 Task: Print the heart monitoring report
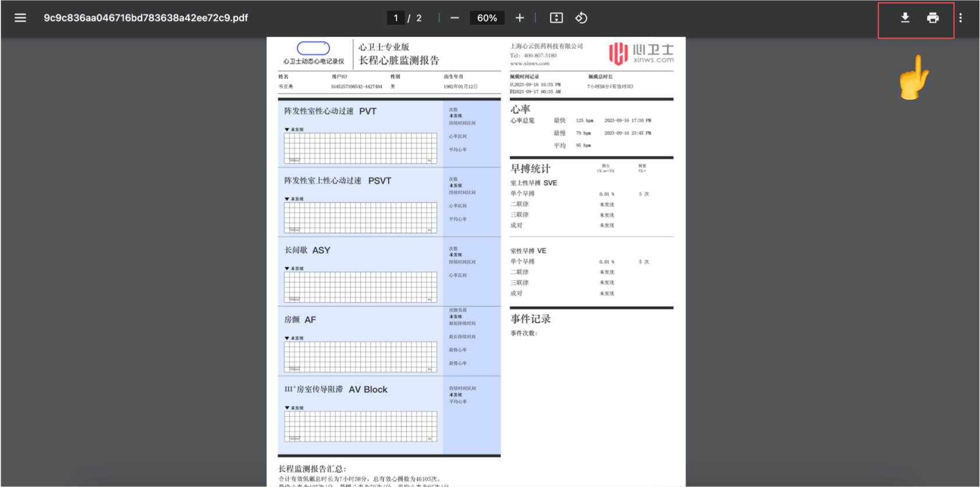933,18
